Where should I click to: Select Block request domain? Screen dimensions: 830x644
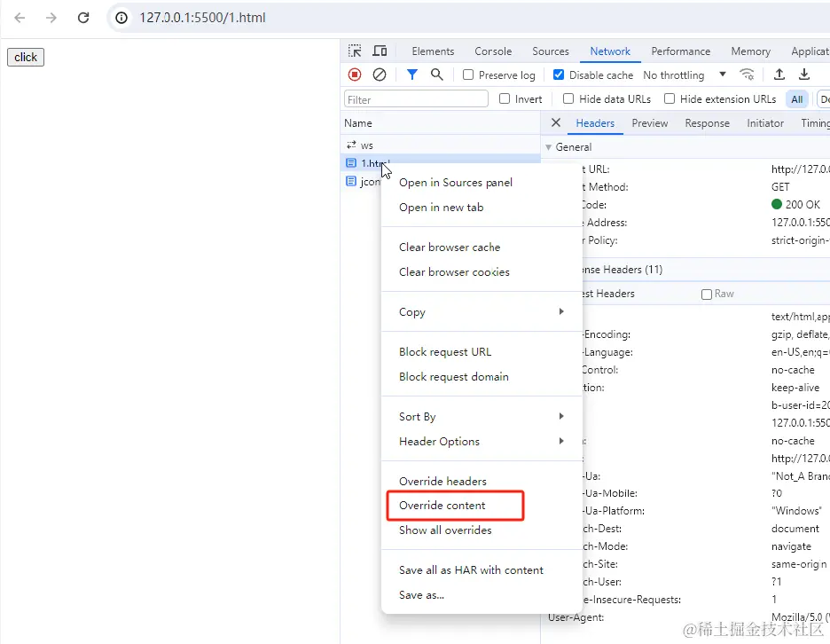tap(482, 376)
